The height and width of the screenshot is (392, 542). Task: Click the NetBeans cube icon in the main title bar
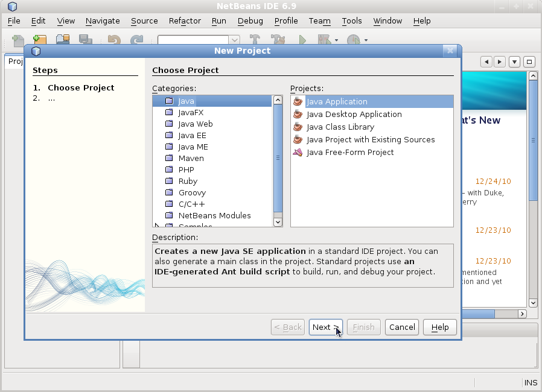pos(13,6)
